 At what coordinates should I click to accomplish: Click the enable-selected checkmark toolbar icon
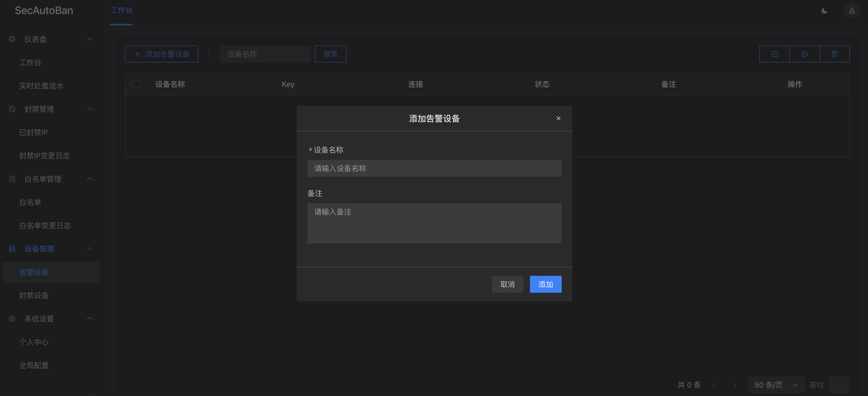(x=774, y=54)
